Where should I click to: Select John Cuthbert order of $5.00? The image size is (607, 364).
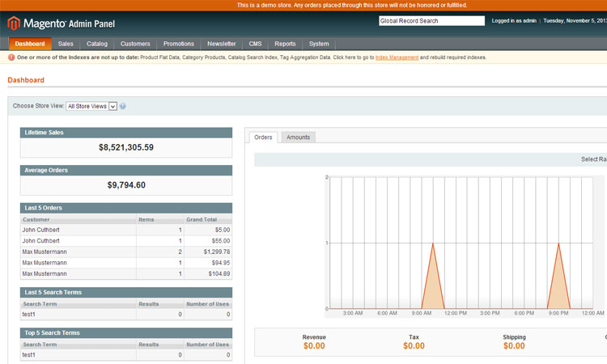point(126,230)
